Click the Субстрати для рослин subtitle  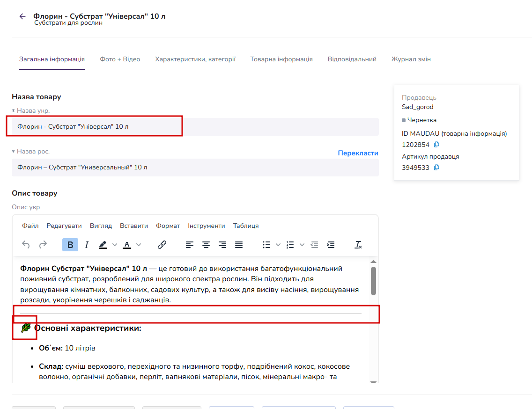pyautogui.click(x=68, y=23)
